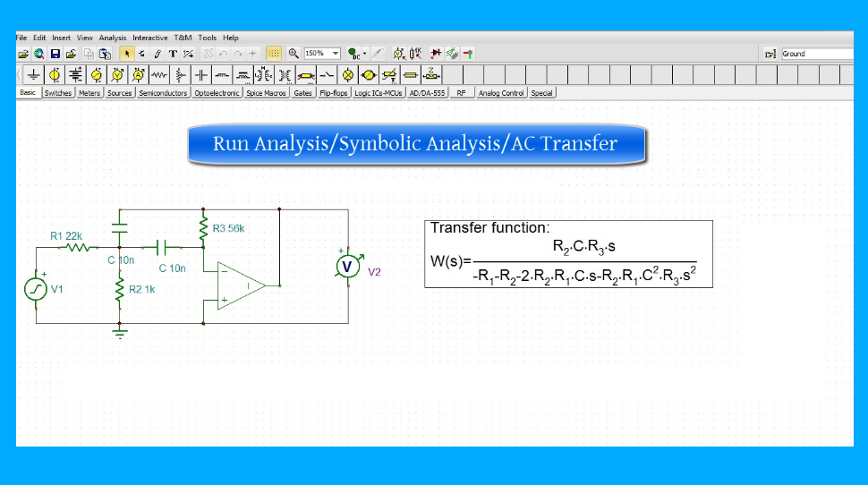
Task: Select the Inductor component icon
Action: 222,74
